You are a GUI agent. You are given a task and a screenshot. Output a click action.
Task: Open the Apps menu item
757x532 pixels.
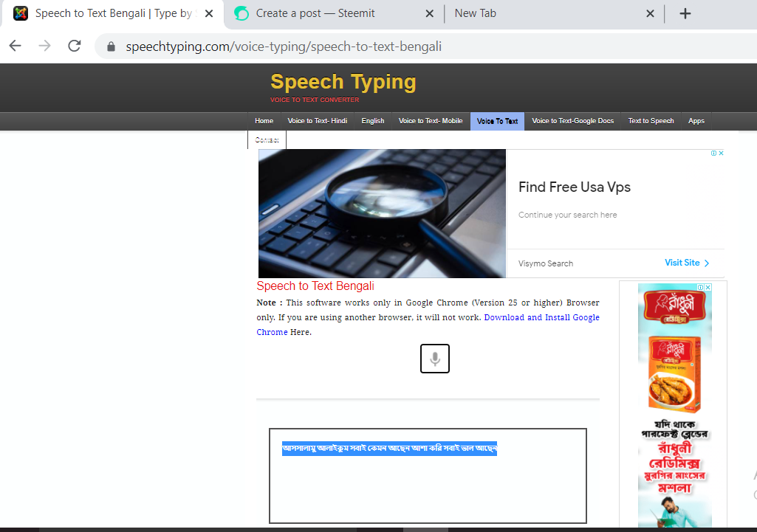point(696,121)
